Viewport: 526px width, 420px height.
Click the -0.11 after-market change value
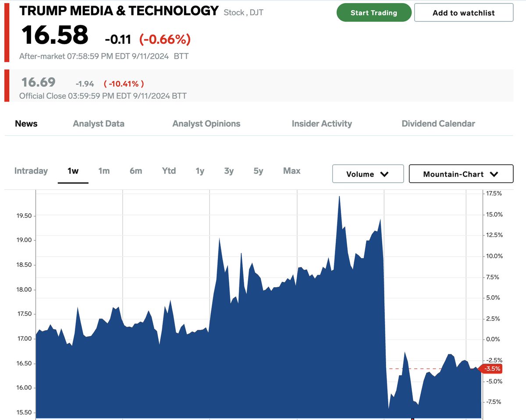pyautogui.click(x=118, y=39)
